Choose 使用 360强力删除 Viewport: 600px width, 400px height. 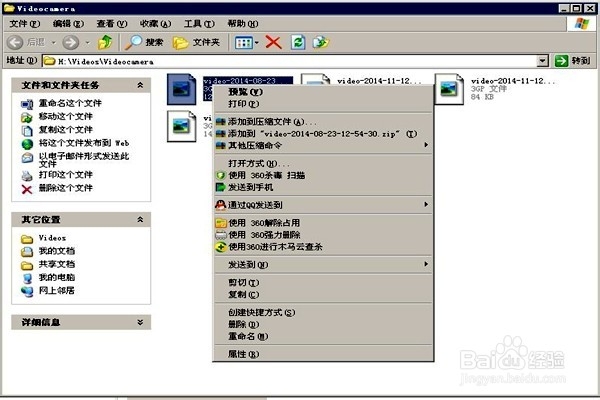pos(323,235)
